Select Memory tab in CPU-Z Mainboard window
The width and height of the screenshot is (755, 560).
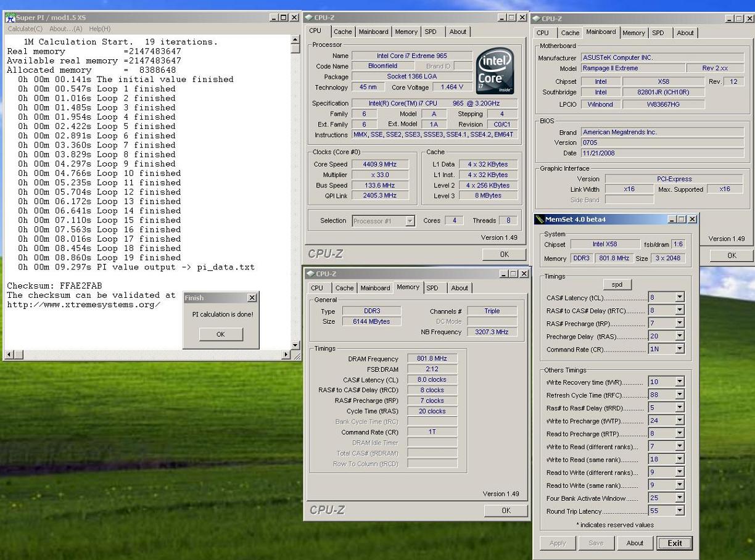(633, 33)
